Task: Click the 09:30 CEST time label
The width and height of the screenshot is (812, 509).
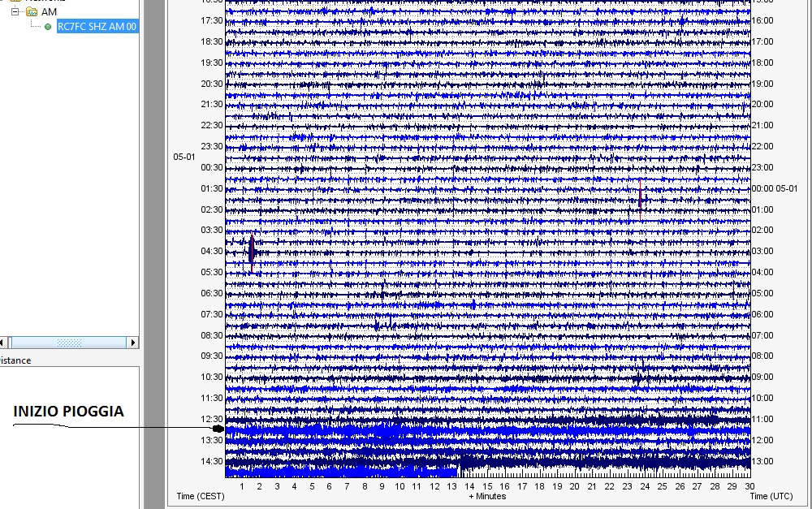Action: [x=212, y=356]
